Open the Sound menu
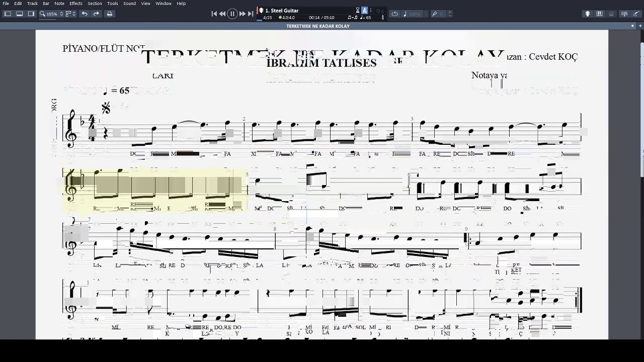The image size is (644, 362). 129,4
